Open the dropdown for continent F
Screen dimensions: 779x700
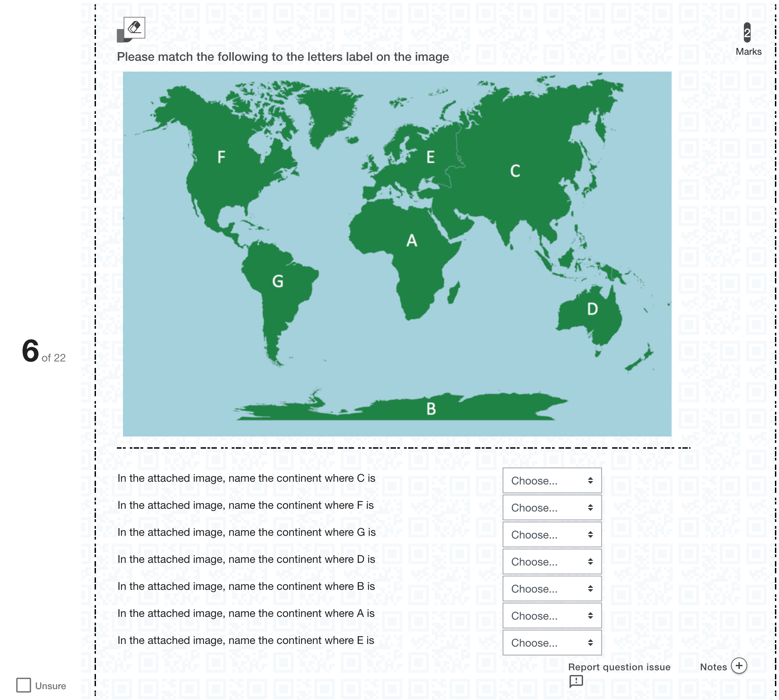tap(552, 507)
